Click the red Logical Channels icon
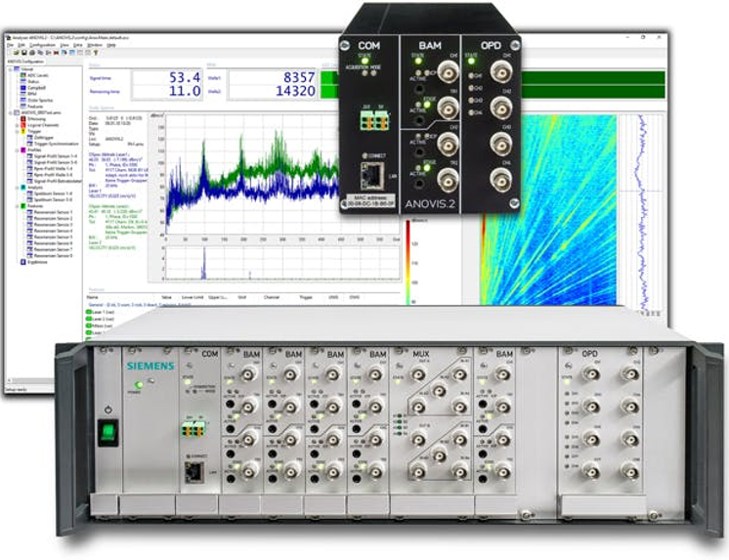 [23, 125]
